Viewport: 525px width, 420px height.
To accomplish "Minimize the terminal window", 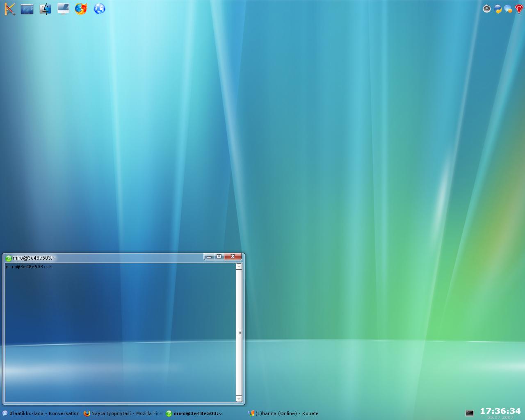I will (209, 257).
